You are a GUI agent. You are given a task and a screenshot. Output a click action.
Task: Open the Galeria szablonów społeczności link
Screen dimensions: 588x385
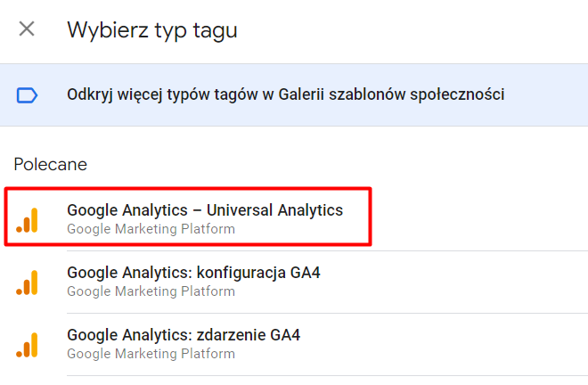click(294, 95)
